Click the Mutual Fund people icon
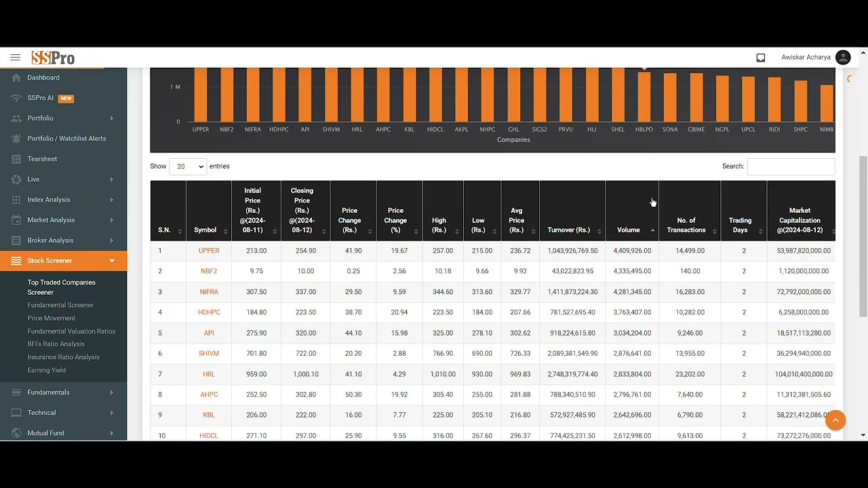868x488 pixels. 16,432
